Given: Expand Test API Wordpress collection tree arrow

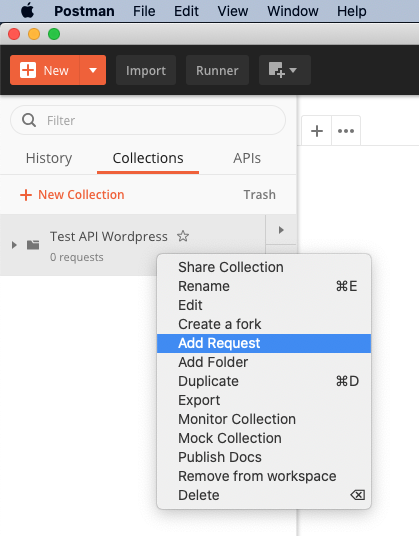Looking at the screenshot, I should pos(14,245).
